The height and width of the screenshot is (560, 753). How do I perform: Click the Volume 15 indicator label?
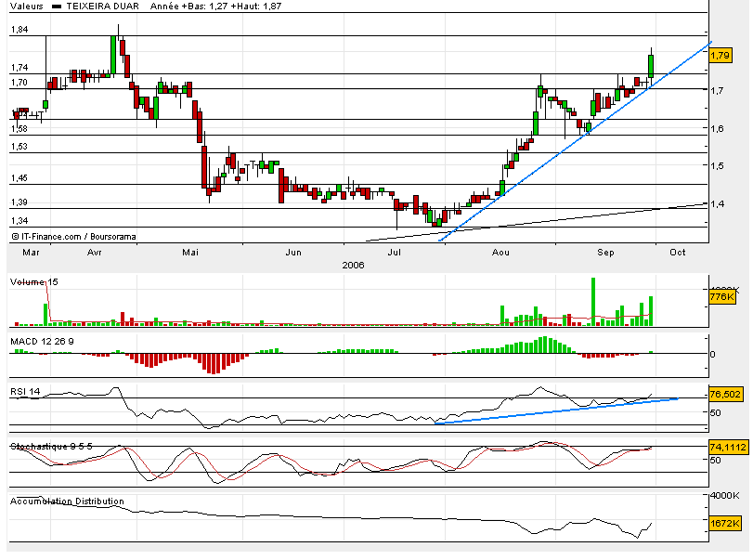[x=34, y=282]
